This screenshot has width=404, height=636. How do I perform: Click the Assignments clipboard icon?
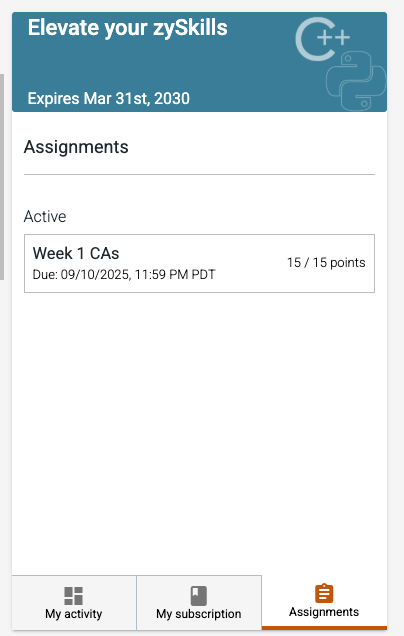tap(324, 594)
